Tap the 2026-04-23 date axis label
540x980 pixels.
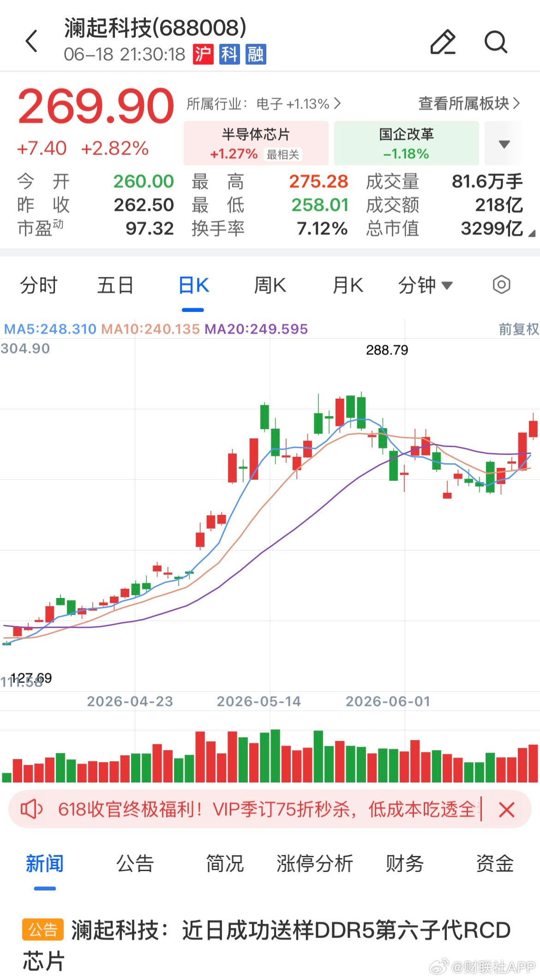pos(130,702)
